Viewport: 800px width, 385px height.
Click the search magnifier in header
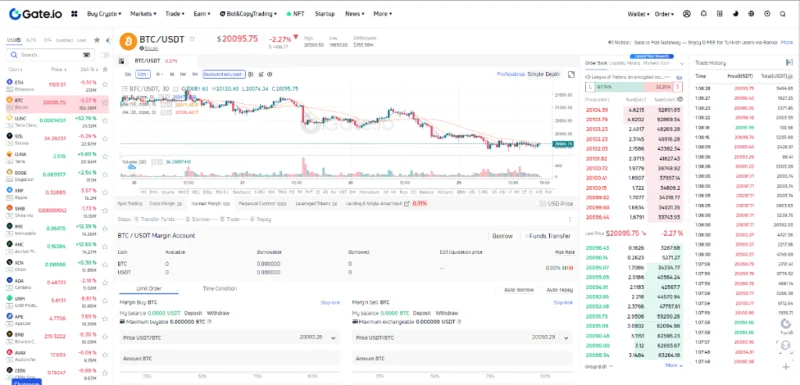[x=783, y=14]
